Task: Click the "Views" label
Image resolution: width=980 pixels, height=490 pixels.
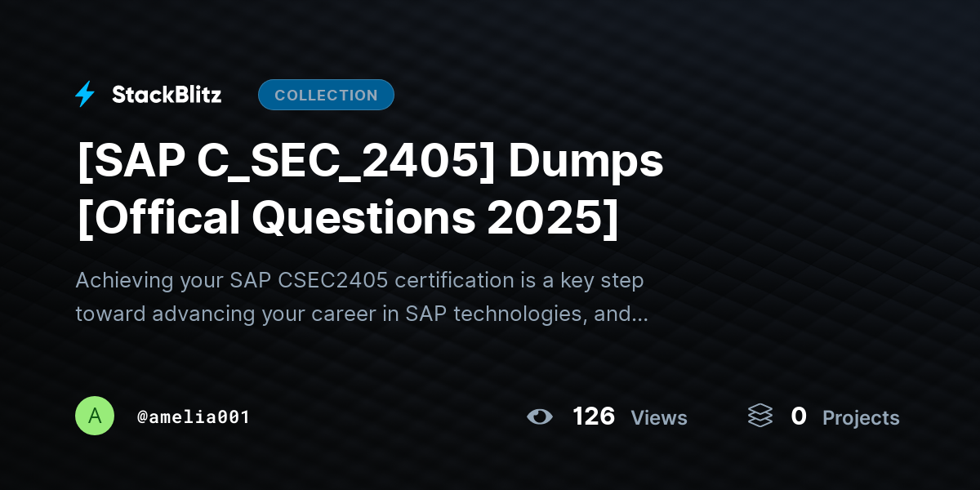Action: 659,418
